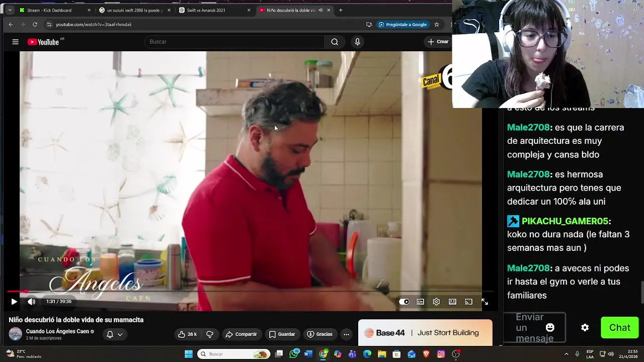Viewport: 644px width, 362px height.
Task: Mute the audio indicator on YouTube tab
Action: tap(320, 10)
